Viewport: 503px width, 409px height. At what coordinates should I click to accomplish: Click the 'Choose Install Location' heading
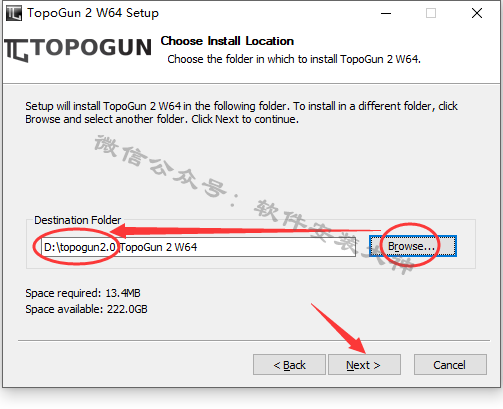(227, 41)
